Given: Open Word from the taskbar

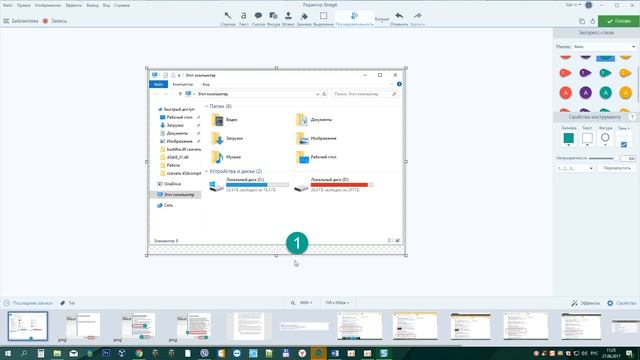Looking at the screenshot, I should 335,353.
